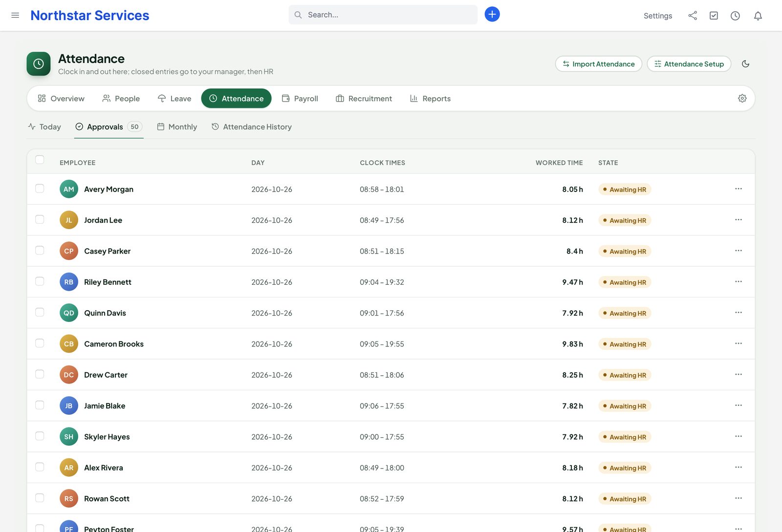
Task: Open row actions for Drew Carter
Action: (x=739, y=375)
